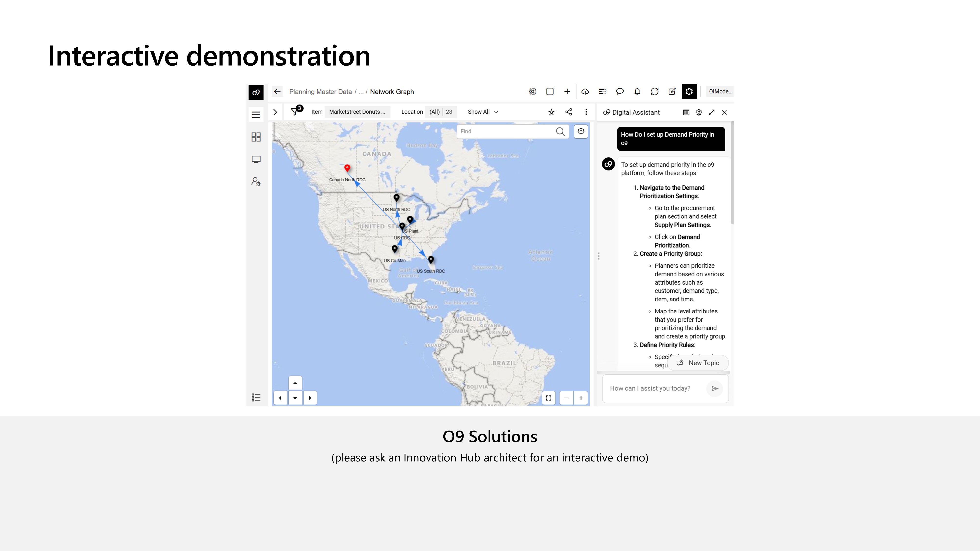
Task: Click the 'How Do I set up Demand Priority' message
Action: 671,139
